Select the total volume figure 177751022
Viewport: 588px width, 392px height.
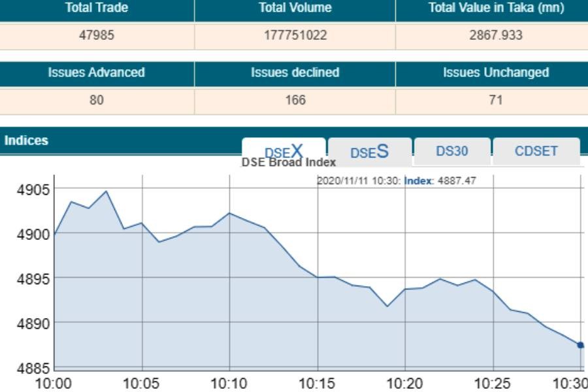point(295,36)
